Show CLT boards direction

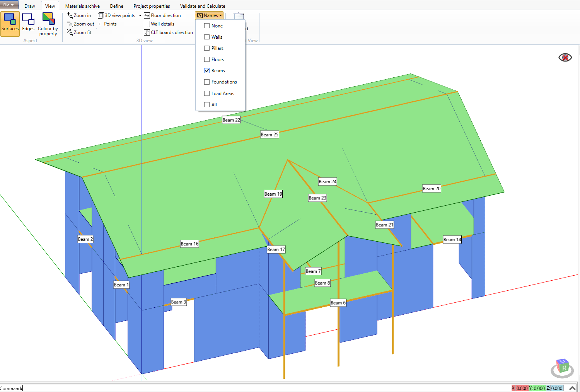168,32
